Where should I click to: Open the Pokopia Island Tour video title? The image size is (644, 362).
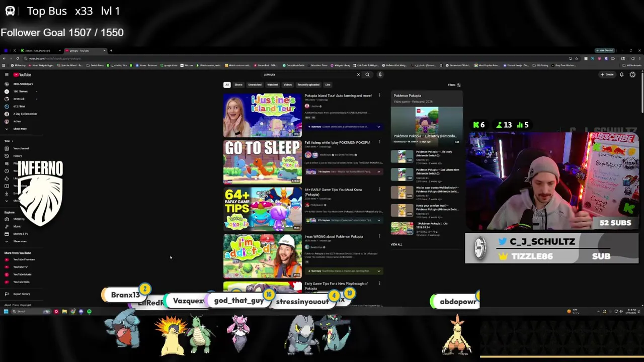338,96
